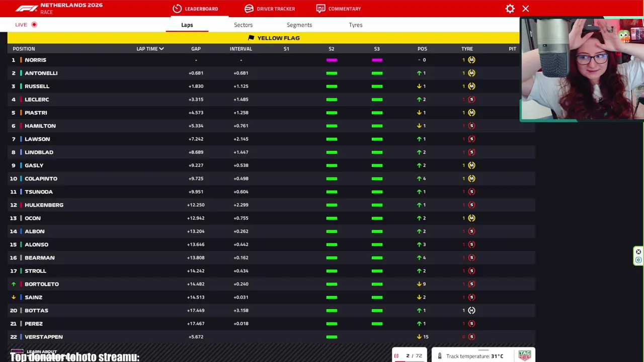Click Hamilton's soft tyre icon
Viewport: 644px width, 362px height.
[471, 126]
